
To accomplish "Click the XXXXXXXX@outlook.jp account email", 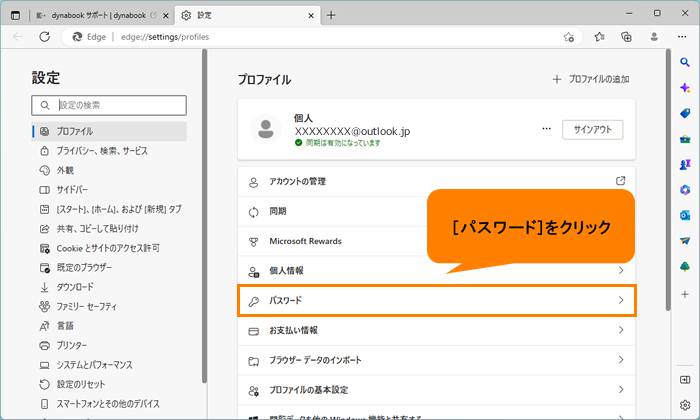I will (x=352, y=131).
